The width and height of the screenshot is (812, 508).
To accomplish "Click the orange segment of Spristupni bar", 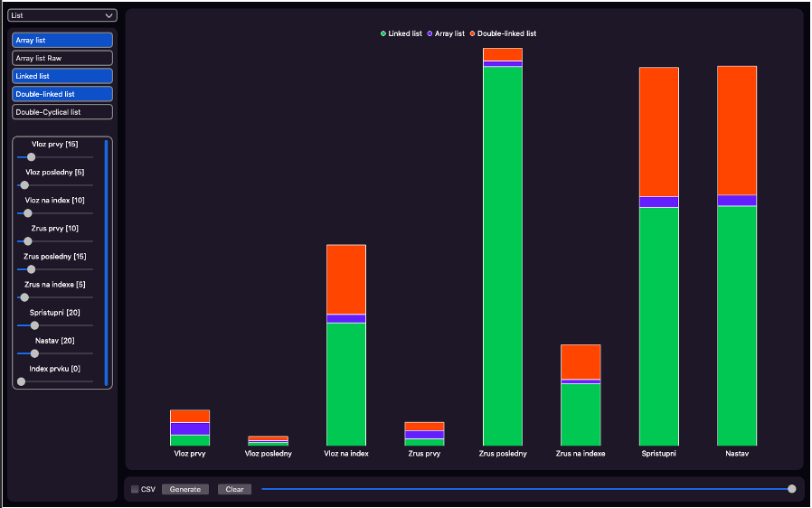I will (658, 132).
